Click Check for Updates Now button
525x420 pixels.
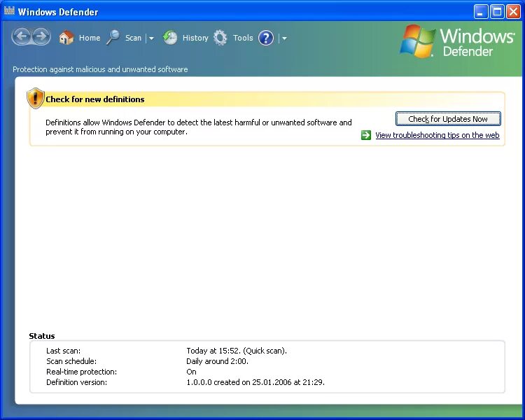click(x=448, y=119)
